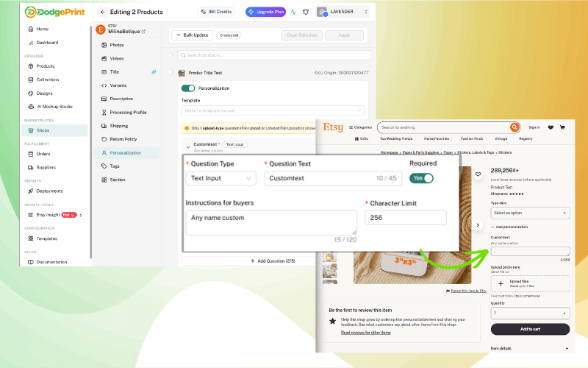Image resolution: width=588 pixels, height=368 pixels.
Task: Click the Etsy orange search button
Action: [x=515, y=127]
